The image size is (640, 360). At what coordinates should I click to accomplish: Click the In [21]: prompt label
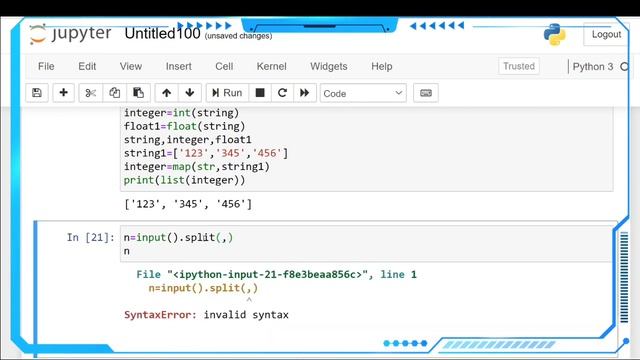pyautogui.click(x=91, y=238)
